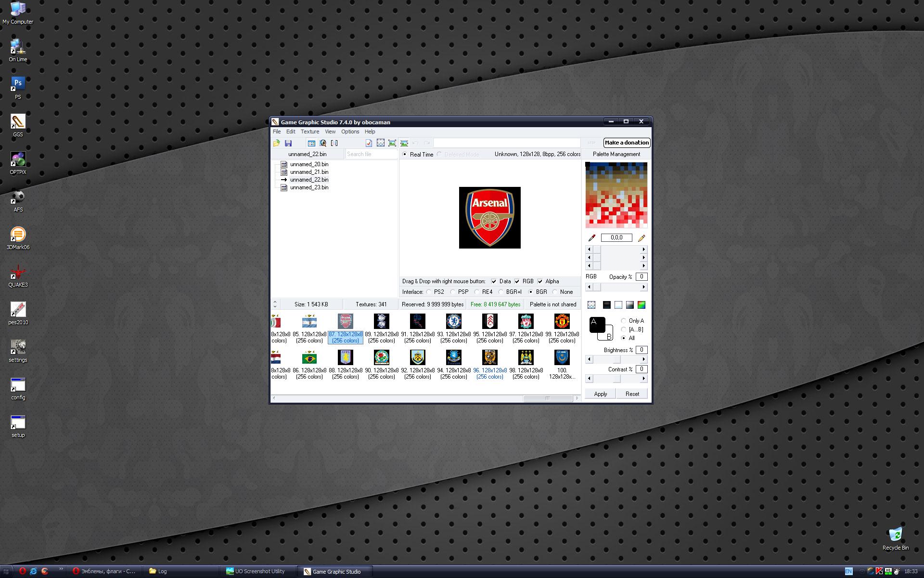Viewport: 924px width, 578px height.
Task: Open the pes2010 desktop shortcut
Action: [x=18, y=314]
